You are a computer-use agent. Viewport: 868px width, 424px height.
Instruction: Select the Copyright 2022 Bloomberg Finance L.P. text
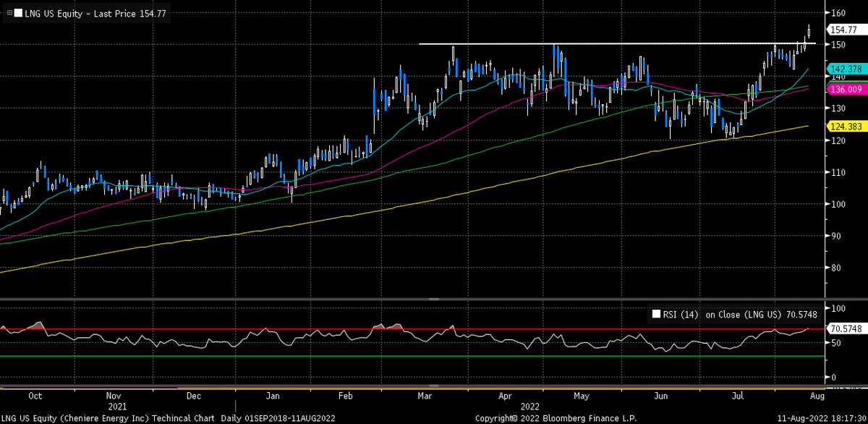[556, 417]
